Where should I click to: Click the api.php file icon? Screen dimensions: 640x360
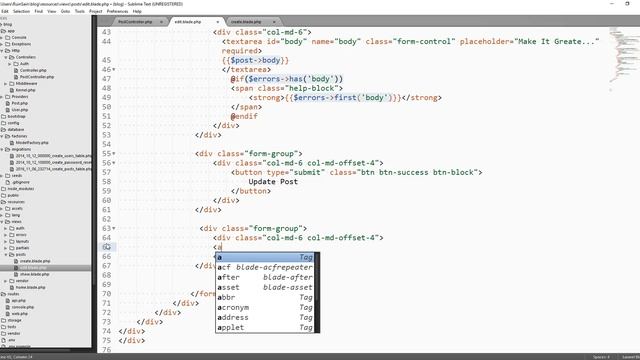7,300
